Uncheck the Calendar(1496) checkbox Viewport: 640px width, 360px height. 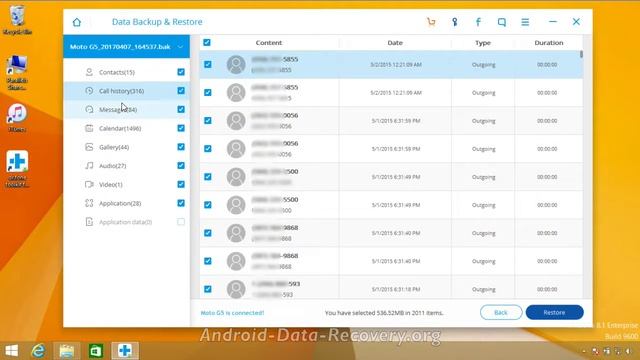[x=181, y=128]
